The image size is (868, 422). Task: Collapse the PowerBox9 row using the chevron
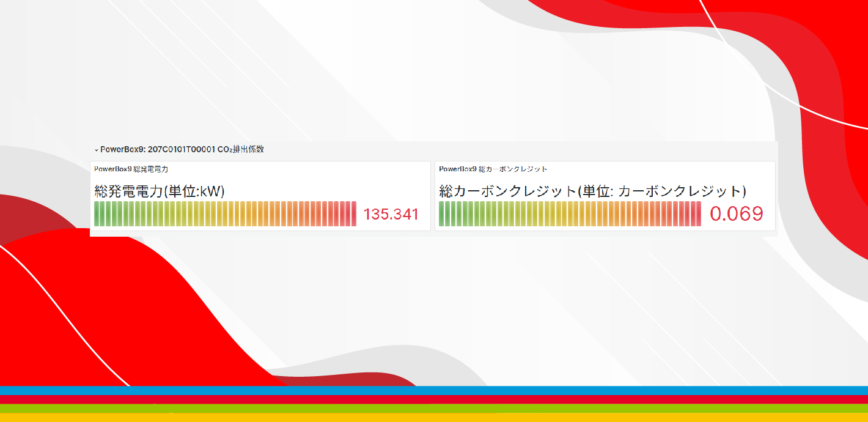(x=97, y=150)
